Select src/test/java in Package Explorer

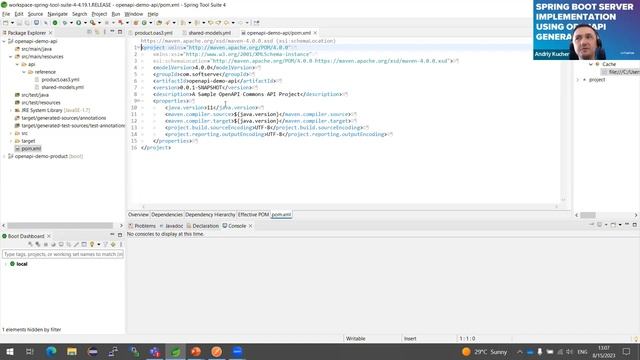pyautogui.click(x=35, y=95)
